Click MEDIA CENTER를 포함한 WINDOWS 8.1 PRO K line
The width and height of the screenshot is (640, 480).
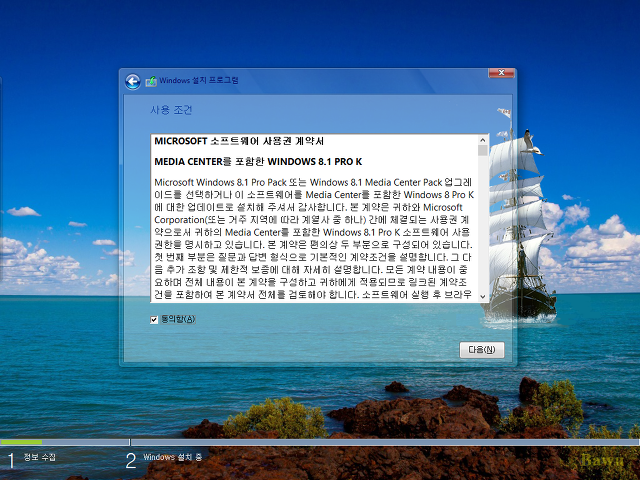258,162
